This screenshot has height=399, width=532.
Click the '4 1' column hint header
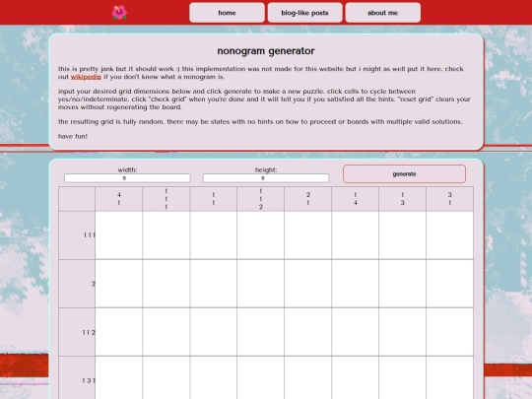click(119, 199)
